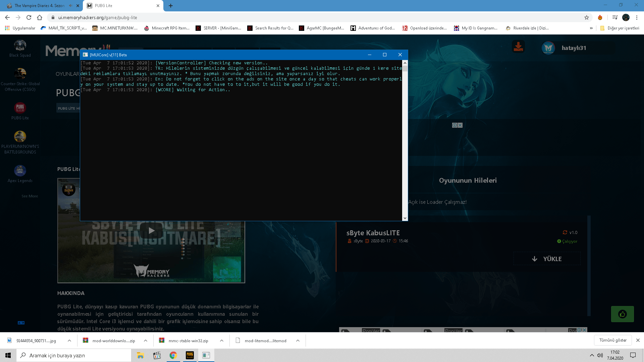Open the notification center icon
Image resolution: width=644 pixels, height=362 pixels.
(x=633, y=355)
